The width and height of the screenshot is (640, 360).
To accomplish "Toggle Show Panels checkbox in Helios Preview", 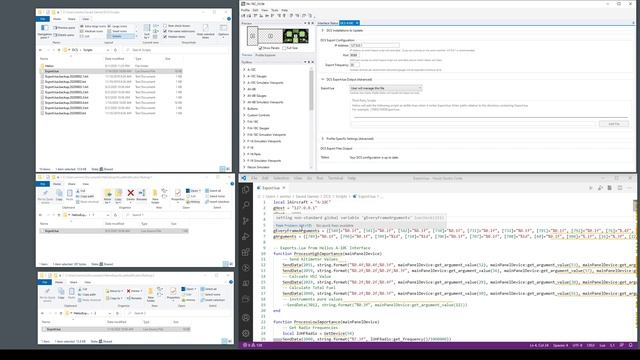I will pyautogui.click(x=260, y=48).
